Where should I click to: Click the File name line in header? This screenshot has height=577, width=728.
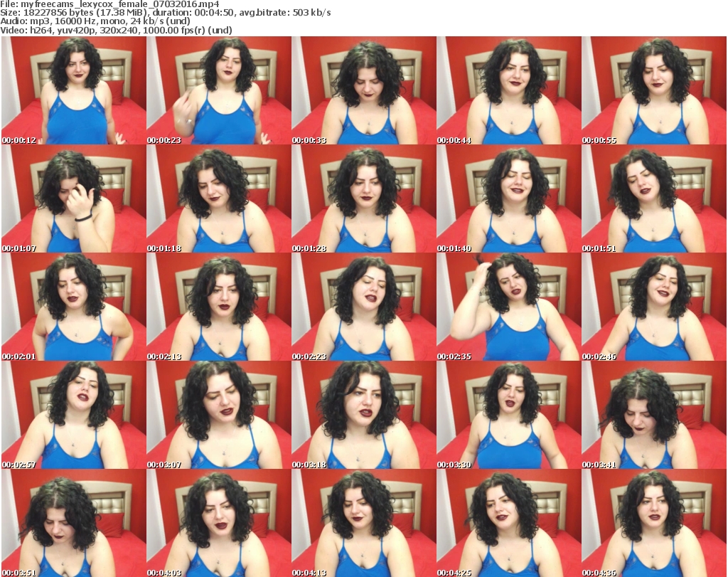click(109, 4)
